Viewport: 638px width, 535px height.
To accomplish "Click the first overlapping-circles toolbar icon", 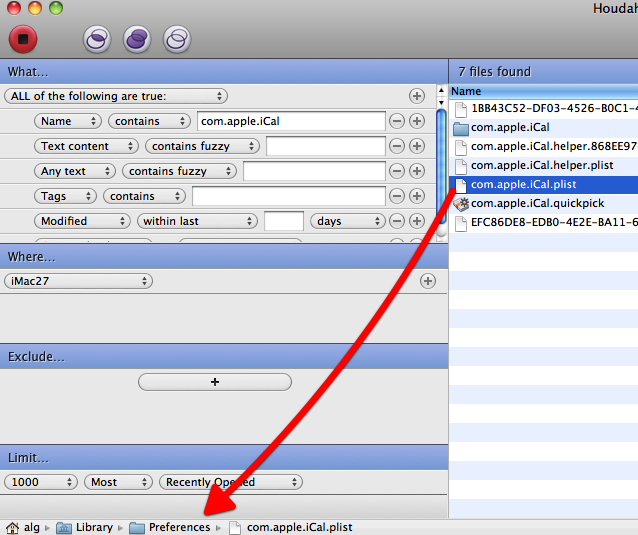I will tap(97, 39).
